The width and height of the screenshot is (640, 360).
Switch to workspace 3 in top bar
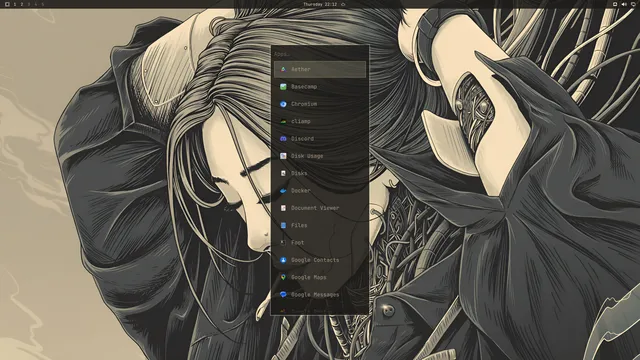pos(29,4)
